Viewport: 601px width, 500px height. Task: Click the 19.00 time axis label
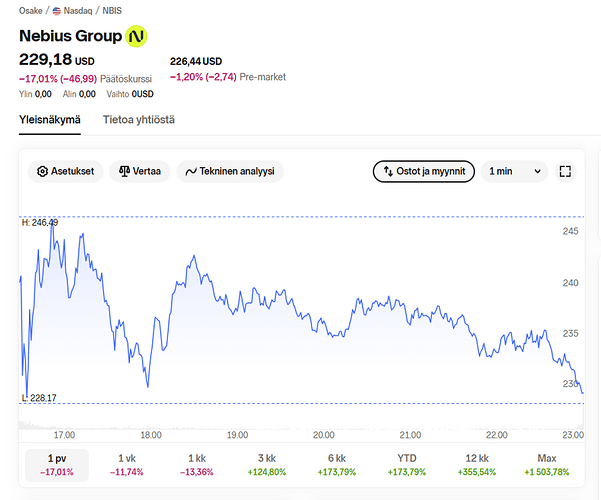237,435
